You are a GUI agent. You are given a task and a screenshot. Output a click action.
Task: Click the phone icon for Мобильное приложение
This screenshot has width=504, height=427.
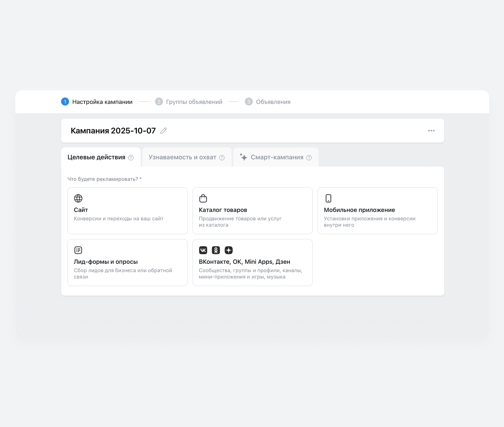click(328, 199)
